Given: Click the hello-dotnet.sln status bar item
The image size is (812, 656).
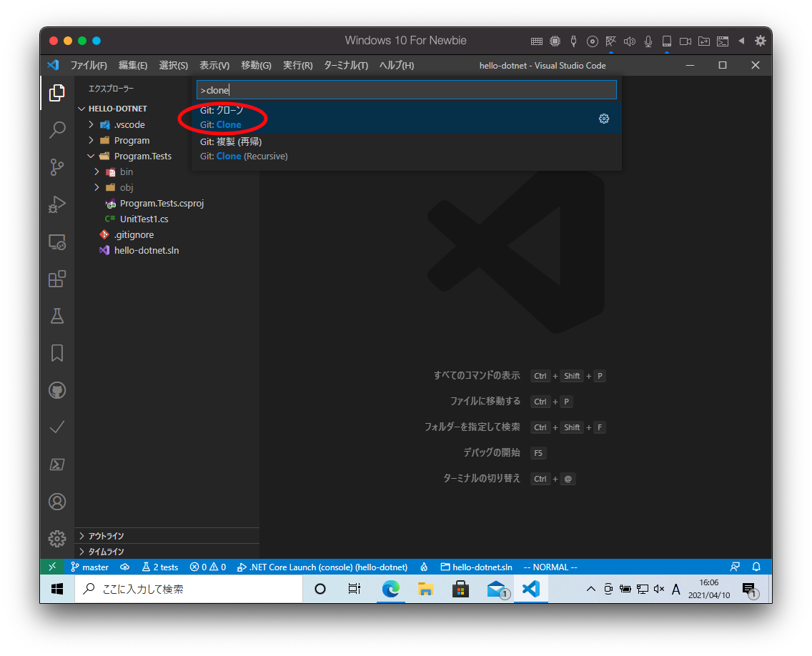Looking at the screenshot, I should coord(477,567).
